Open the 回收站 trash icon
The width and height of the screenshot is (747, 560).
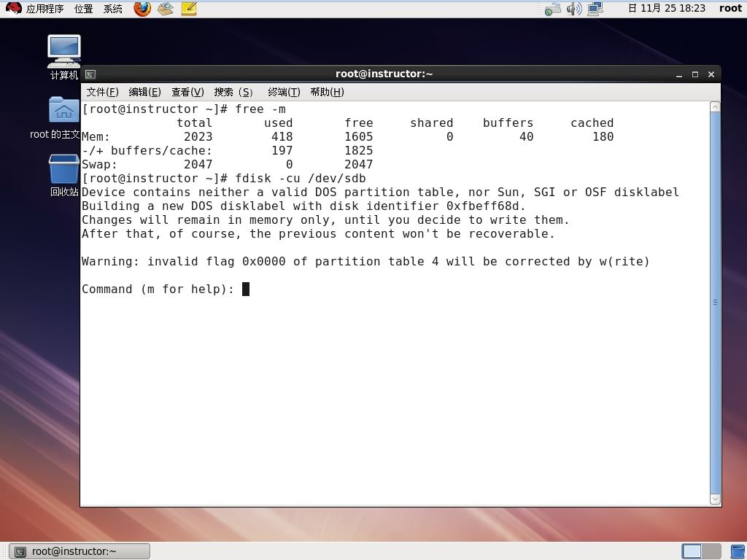tap(64, 175)
